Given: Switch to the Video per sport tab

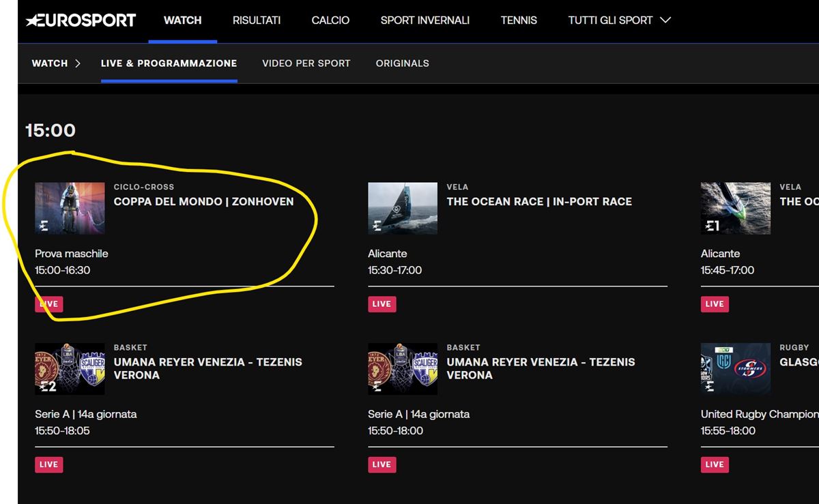Looking at the screenshot, I should pyautogui.click(x=306, y=63).
